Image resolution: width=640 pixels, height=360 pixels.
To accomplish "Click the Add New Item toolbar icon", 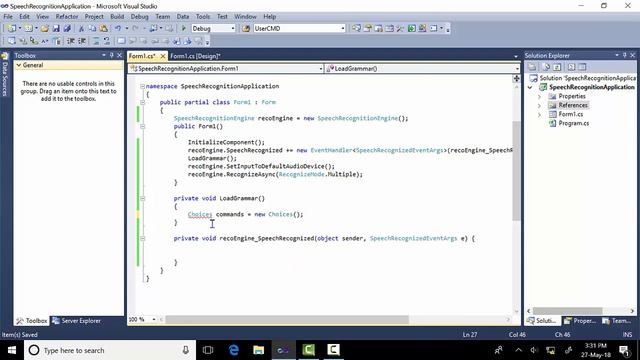I will click(x=29, y=29).
